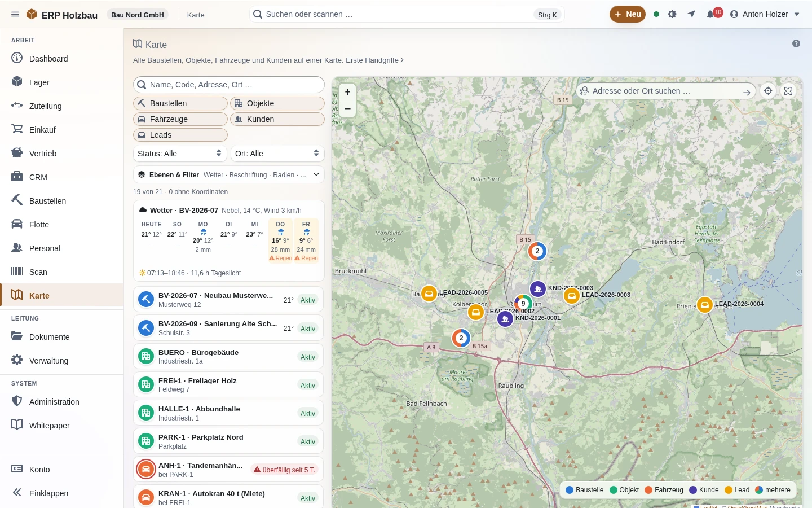Click the notifications bell with 10 badge
Screen dimensions: 812x508
tap(711, 14)
